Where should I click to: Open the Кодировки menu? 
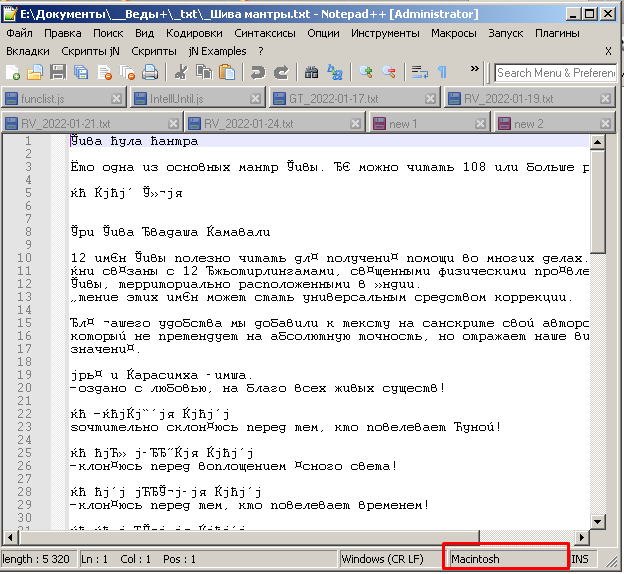tap(194, 33)
